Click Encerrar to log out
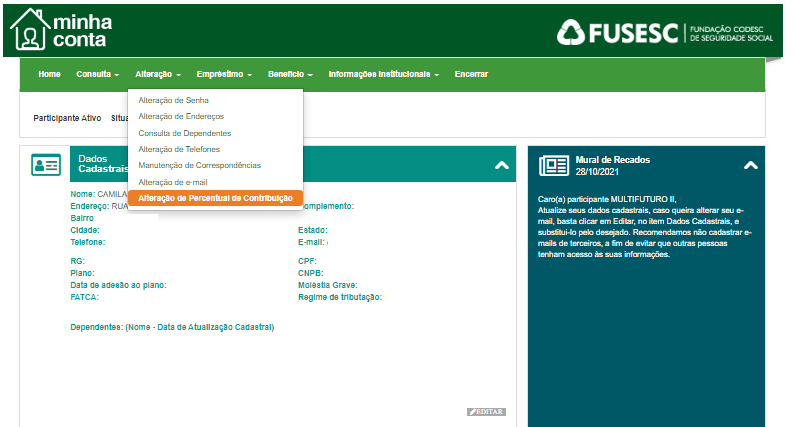796x427 pixels. click(x=471, y=74)
